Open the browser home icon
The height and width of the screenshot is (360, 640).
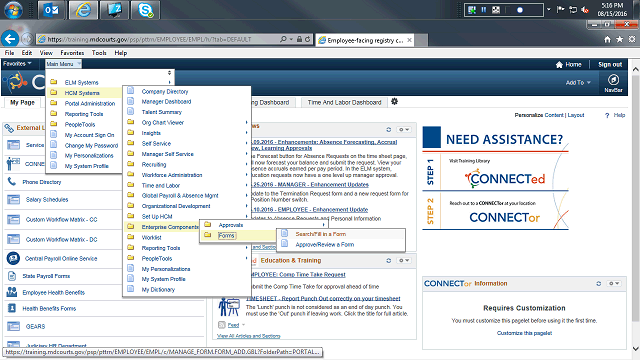tap(607, 40)
